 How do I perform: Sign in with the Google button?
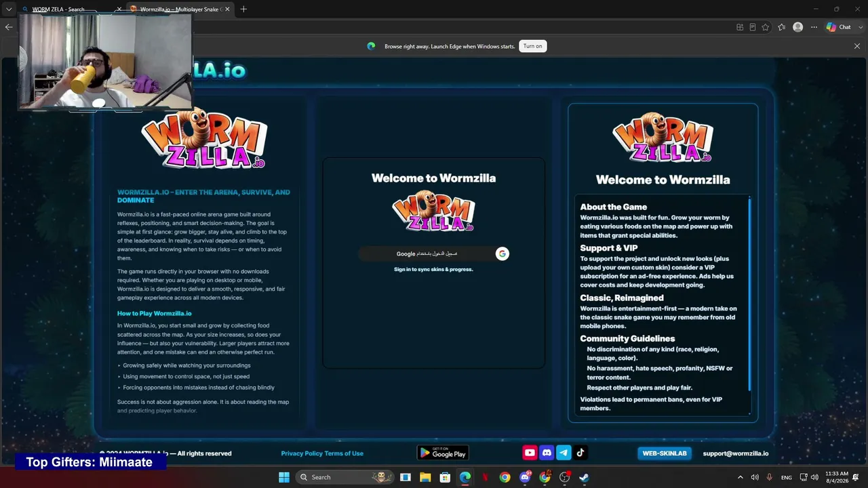[x=434, y=253]
